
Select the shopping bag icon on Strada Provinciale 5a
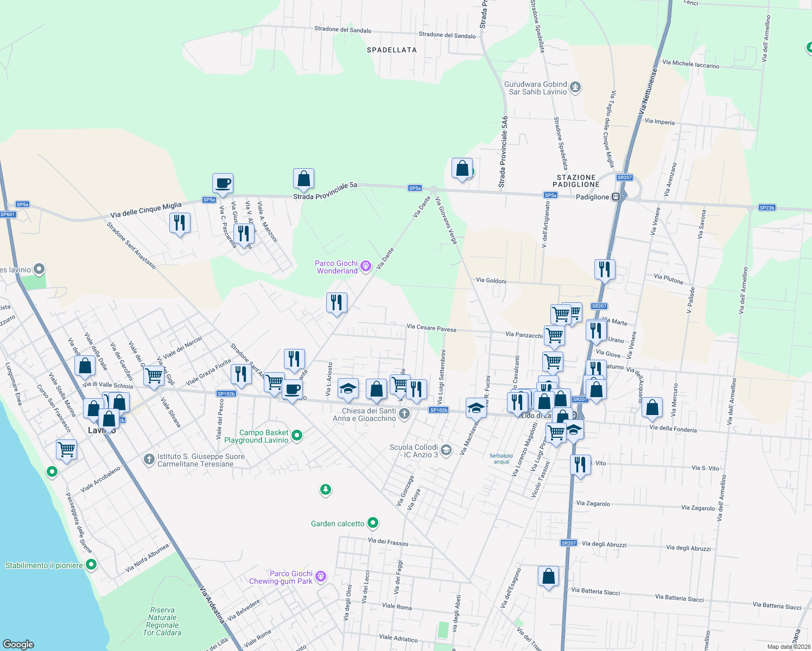[303, 179]
